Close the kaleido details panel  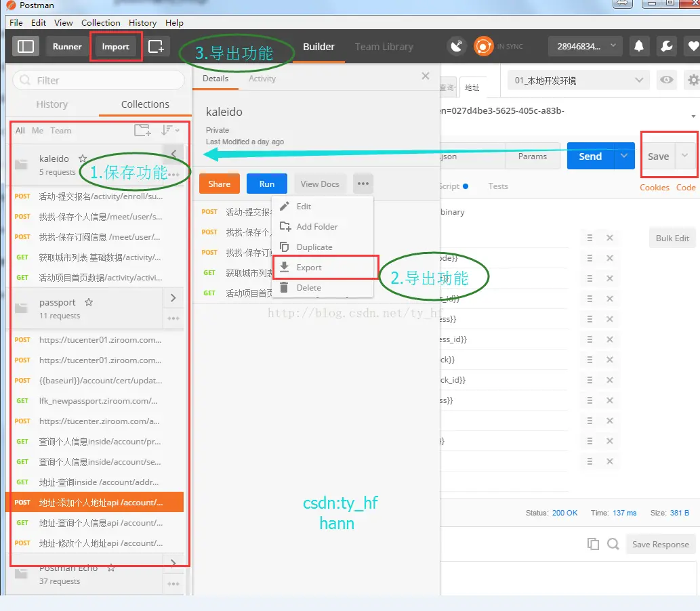426,76
